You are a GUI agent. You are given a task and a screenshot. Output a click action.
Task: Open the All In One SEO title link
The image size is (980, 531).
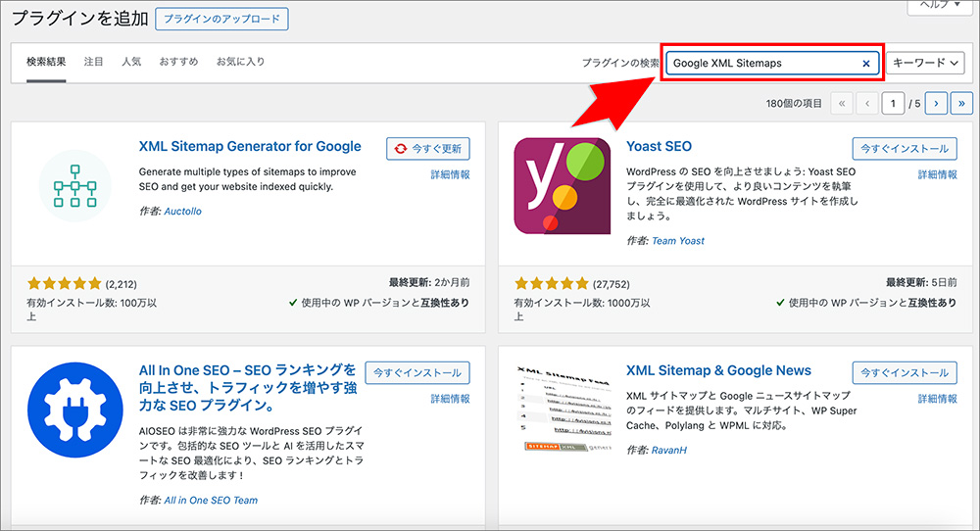[248, 387]
